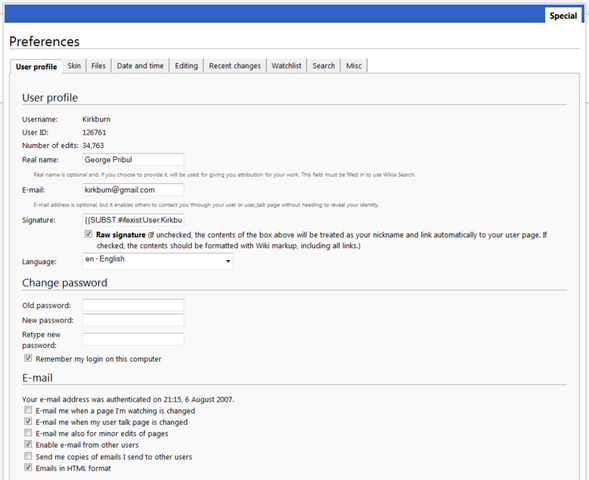Enable e-mail when watched page changes

(x=28, y=410)
